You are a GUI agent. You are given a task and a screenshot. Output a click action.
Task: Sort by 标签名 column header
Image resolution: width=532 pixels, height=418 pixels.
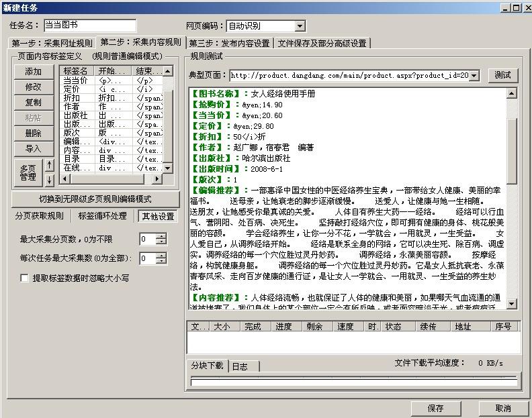coord(77,71)
